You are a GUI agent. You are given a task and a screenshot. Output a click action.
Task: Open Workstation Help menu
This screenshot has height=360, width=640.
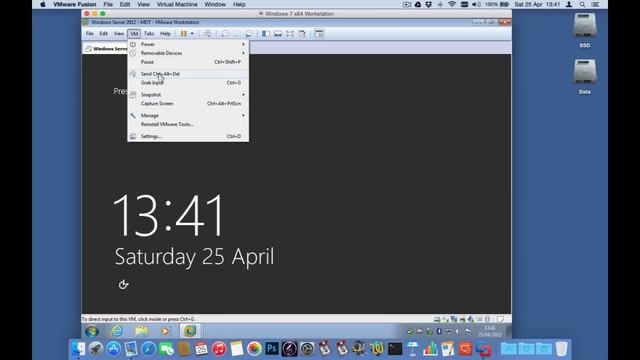165,33
